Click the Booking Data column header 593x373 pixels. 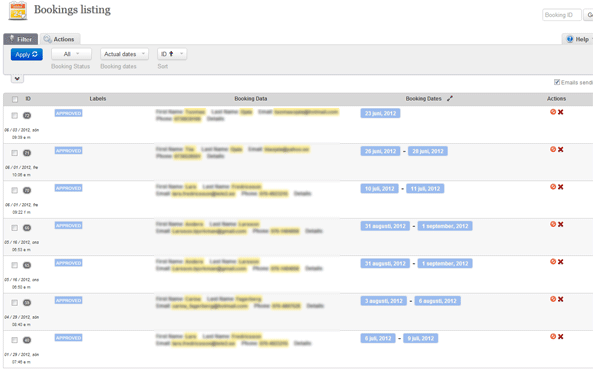click(x=251, y=99)
